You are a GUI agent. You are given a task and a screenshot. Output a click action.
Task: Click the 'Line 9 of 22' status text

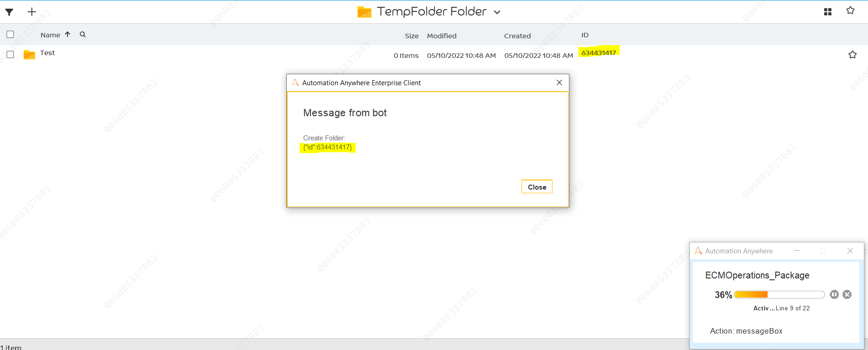tap(793, 309)
